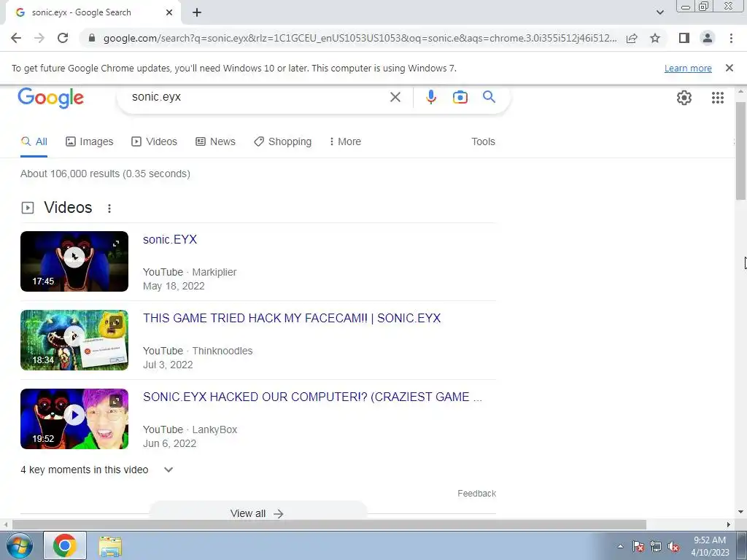Show hidden system tray icons
This screenshot has width=747, height=560.
620,546
